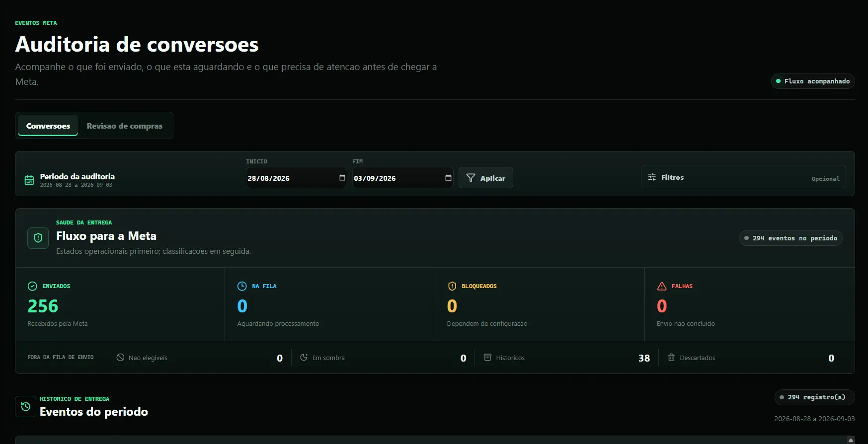This screenshot has width=868, height=444.
Task: Click the Filtros sliders icon
Action: 652,177
